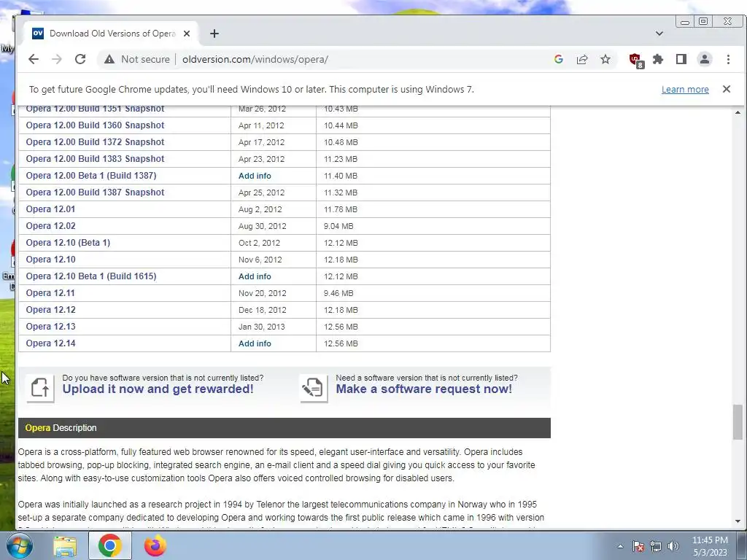The height and width of the screenshot is (560, 747).
Task: Share this page using share icon
Action: tap(581, 59)
